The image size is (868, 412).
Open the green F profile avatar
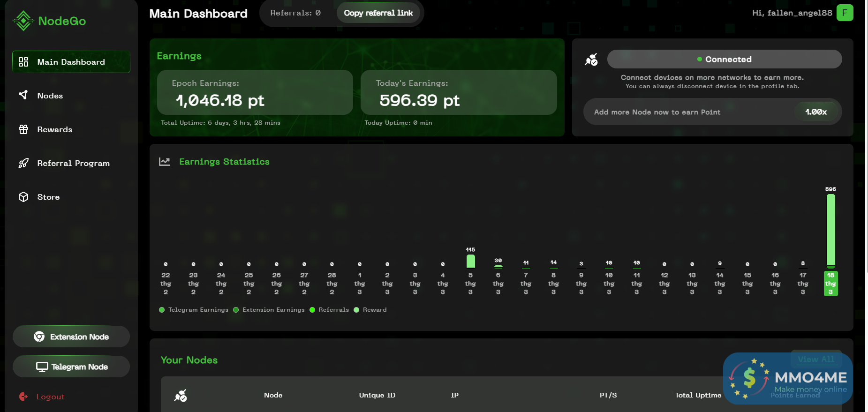[x=845, y=13]
